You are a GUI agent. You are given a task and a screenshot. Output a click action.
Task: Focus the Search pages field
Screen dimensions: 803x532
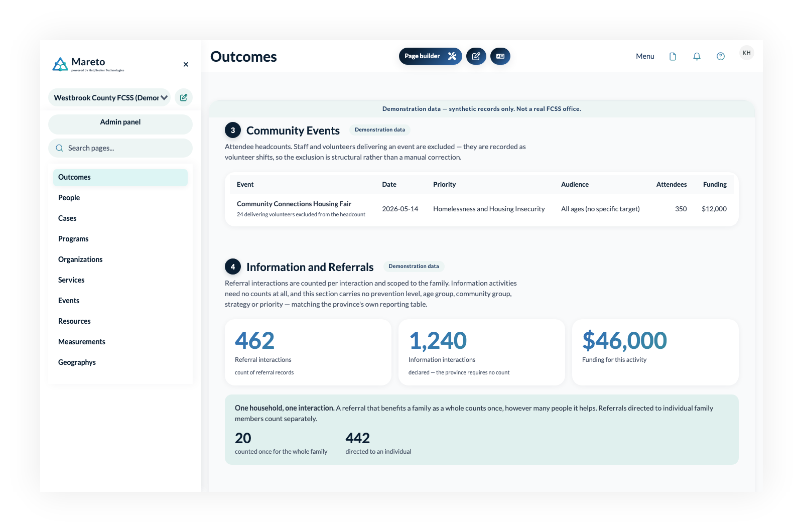120,148
